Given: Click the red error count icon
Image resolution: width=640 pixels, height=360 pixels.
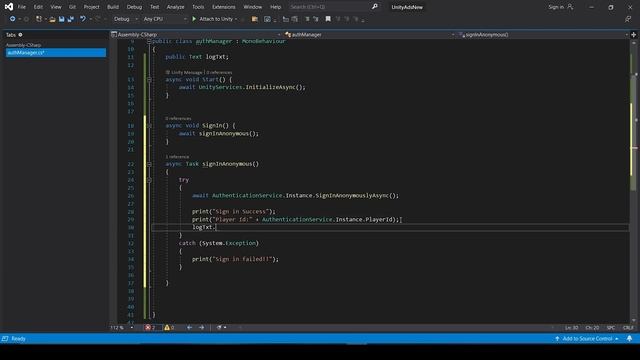Looking at the screenshot, I should 148,327.
